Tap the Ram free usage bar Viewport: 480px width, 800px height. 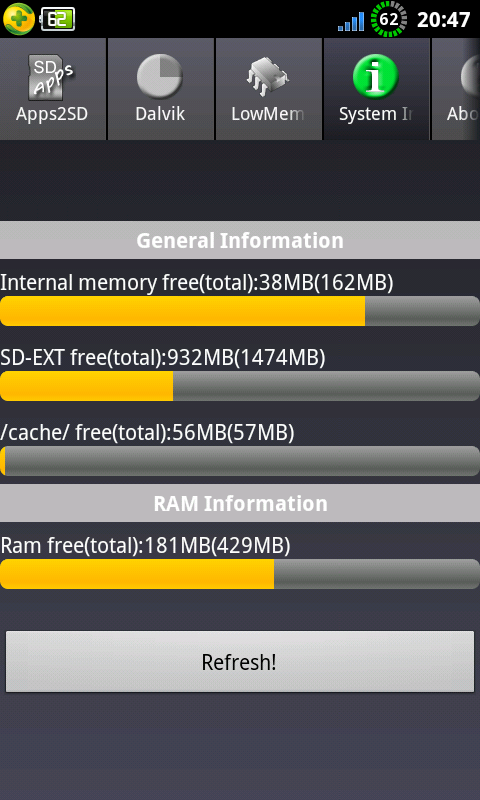[240, 574]
